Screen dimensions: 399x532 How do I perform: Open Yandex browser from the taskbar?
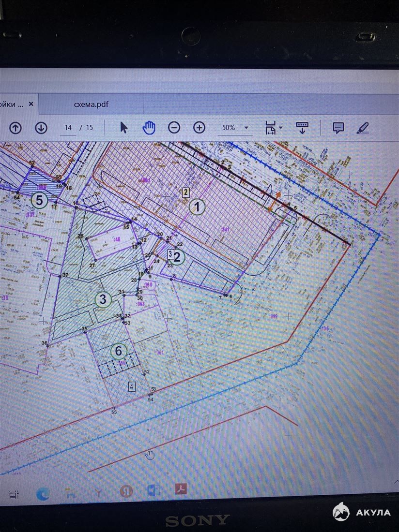[x=126, y=491]
